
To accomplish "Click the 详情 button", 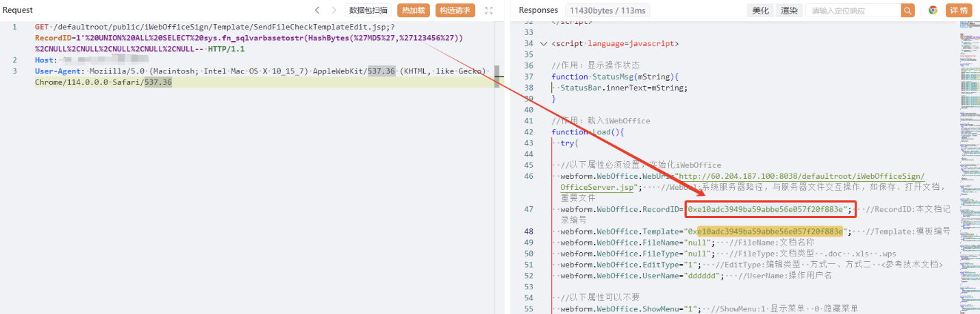I will tap(959, 10).
